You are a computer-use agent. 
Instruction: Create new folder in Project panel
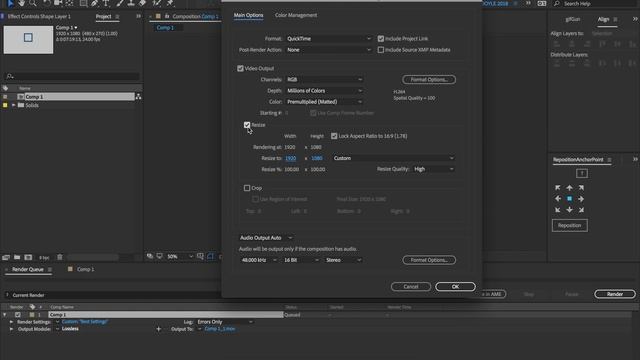point(17,257)
